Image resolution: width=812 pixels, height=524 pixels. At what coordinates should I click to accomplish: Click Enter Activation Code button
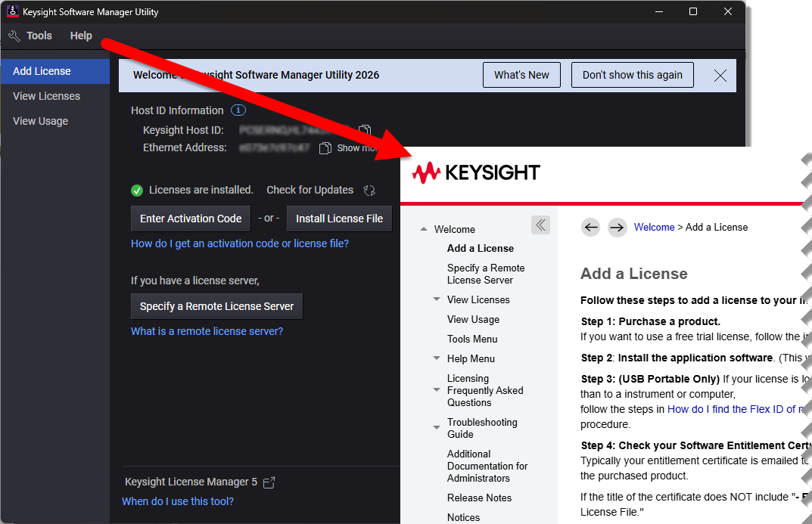point(191,219)
